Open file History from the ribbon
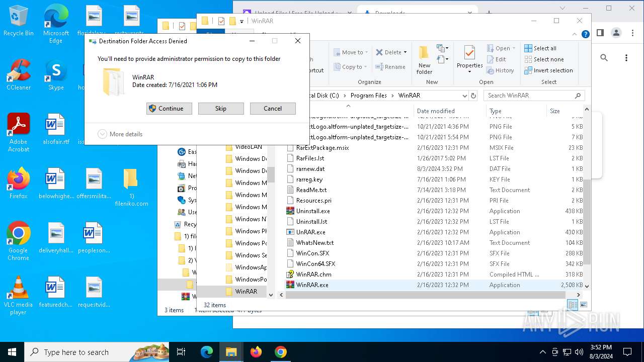The width and height of the screenshot is (644, 362). point(501,70)
